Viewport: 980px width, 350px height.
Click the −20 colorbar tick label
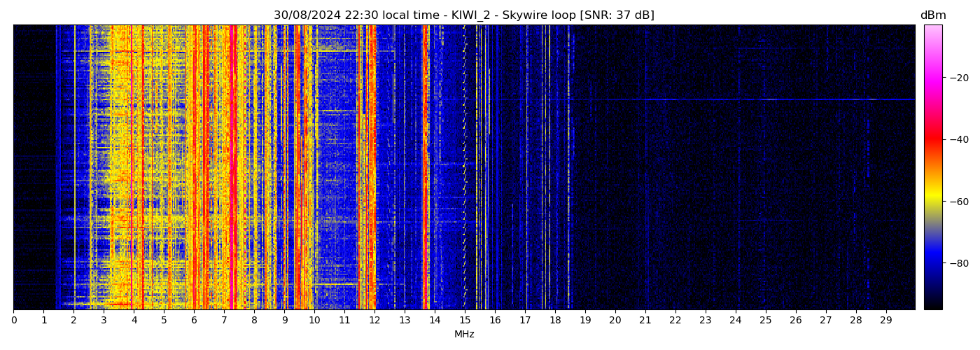point(957,78)
